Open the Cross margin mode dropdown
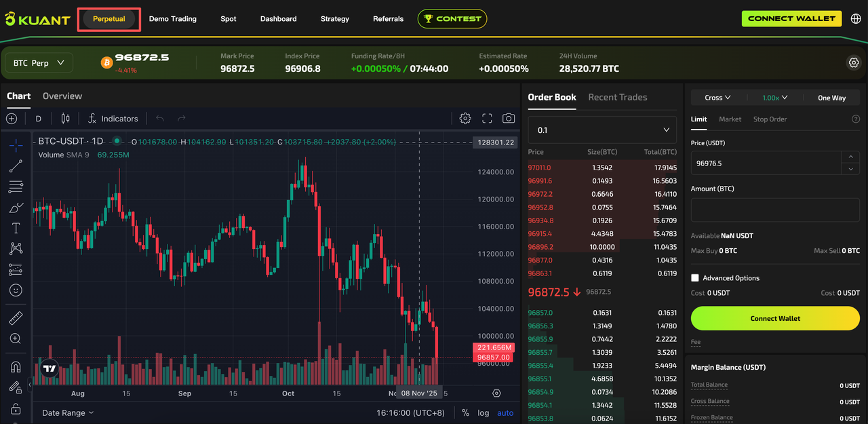868x424 pixels. [x=717, y=98]
